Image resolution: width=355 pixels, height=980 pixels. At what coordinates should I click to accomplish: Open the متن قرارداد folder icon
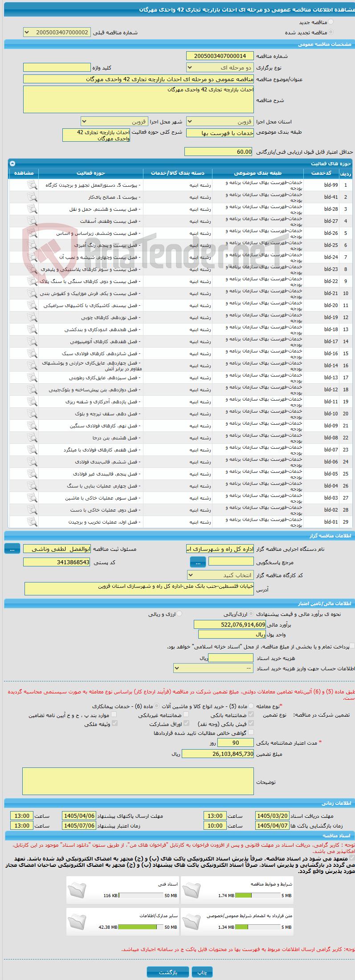(192, 922)
